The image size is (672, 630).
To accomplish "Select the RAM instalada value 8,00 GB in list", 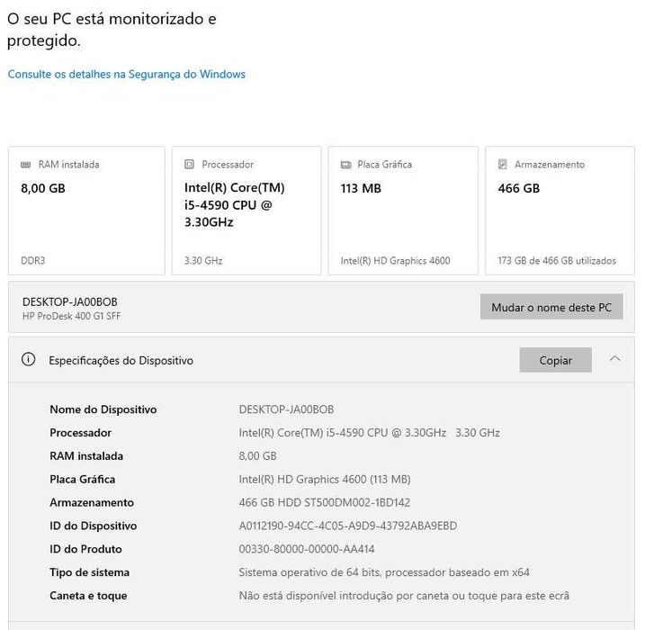I will pyautogui.click(x=257, y=456).
